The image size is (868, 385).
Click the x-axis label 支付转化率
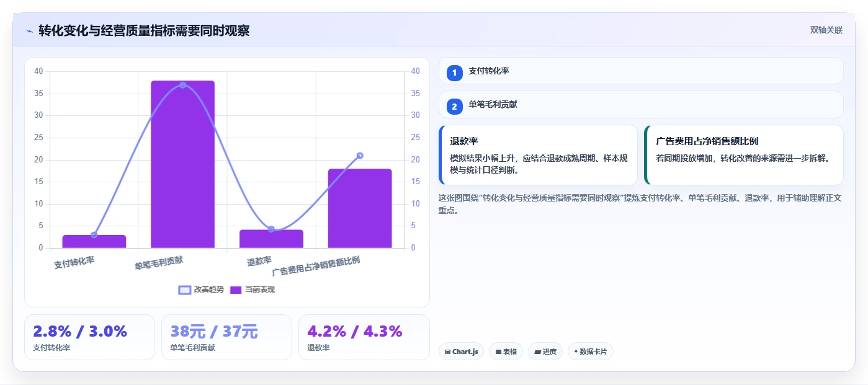(x=74, y=262)
